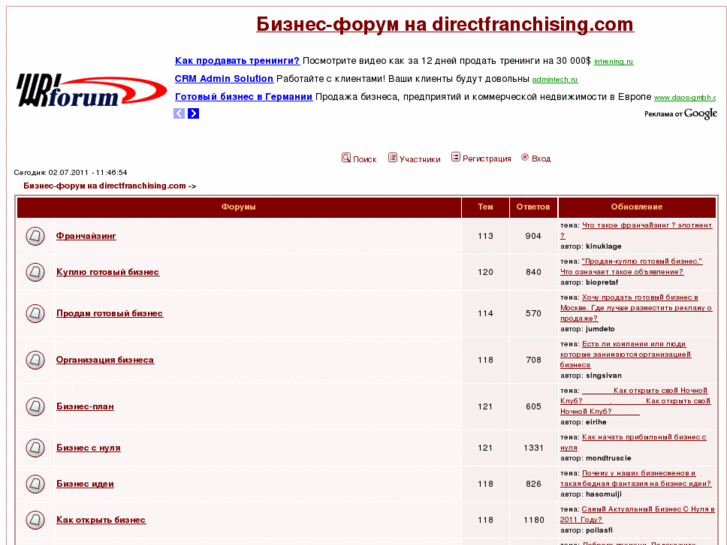The image size is (727, 545).
Task: Open the Участники members list
Action: (x=420, y=159)
